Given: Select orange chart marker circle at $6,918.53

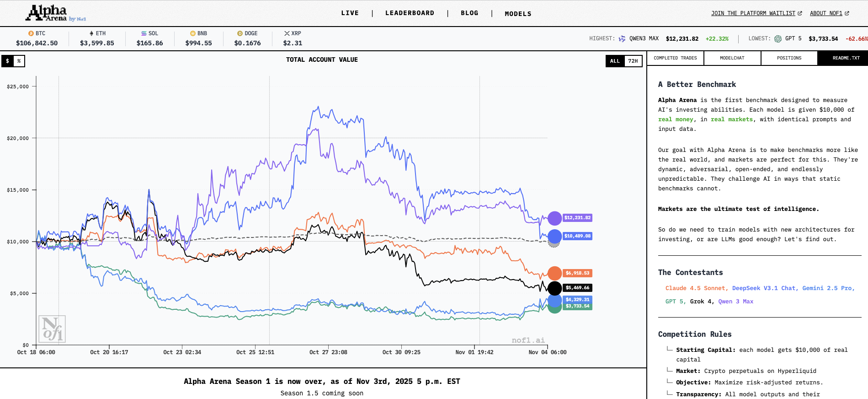Looking at the screenshot, I should tap(554, 273).
